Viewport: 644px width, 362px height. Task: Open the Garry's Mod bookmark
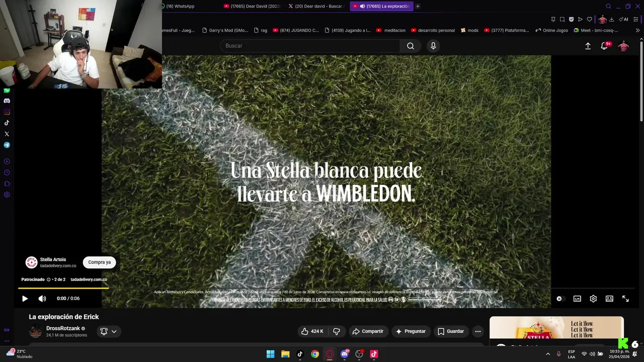(225, 30)
